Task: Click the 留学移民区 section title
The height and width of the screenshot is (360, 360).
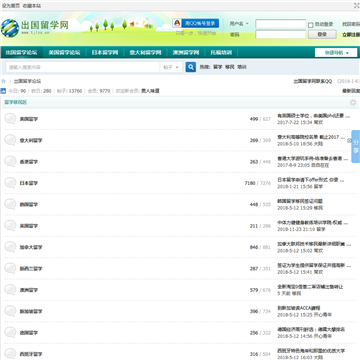Action: pyautogui.click(x=16, y=102)
